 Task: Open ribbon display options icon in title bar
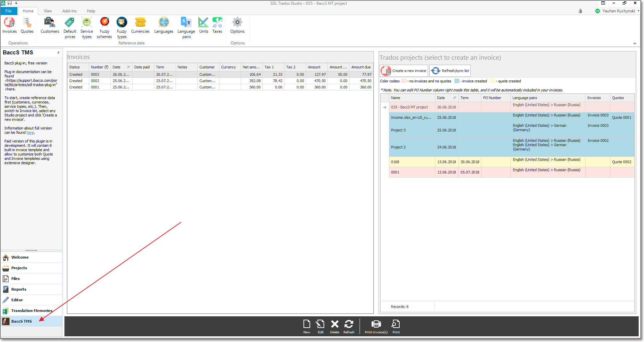click(x=603, y=3)
